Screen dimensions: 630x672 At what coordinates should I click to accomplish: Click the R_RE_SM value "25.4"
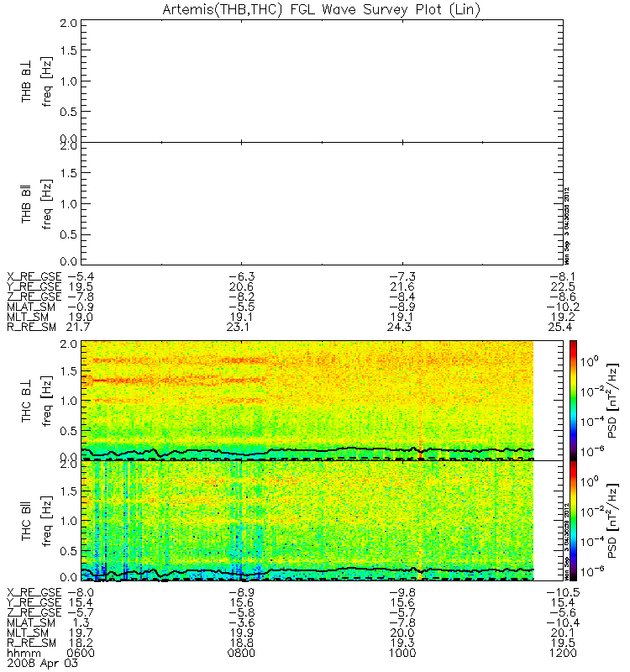559,328
